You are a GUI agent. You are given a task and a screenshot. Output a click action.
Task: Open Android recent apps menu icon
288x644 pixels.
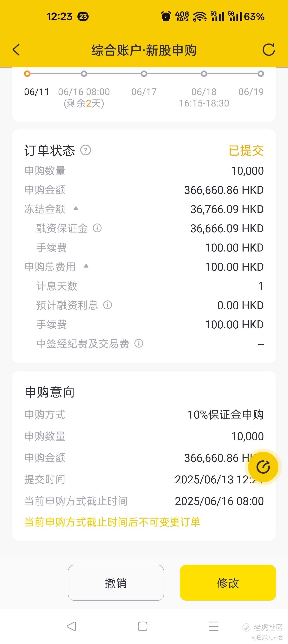click(x=214, y=626)
